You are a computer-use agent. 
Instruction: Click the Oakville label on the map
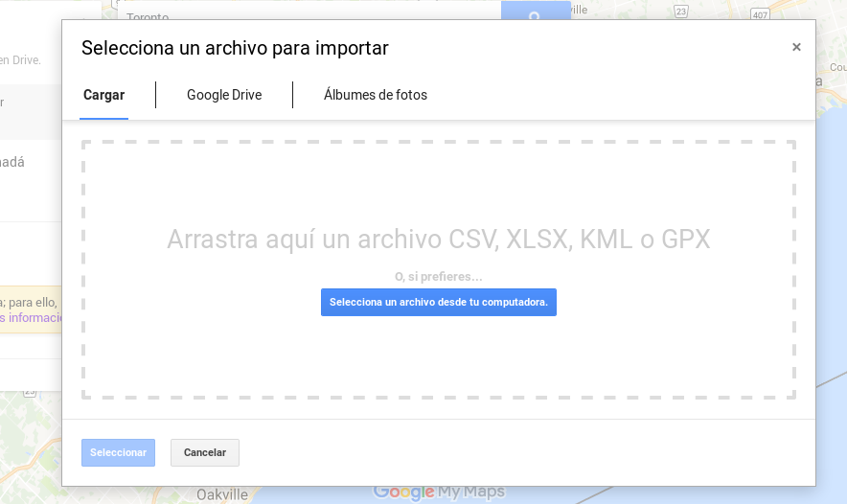click(x=221, y=494)
